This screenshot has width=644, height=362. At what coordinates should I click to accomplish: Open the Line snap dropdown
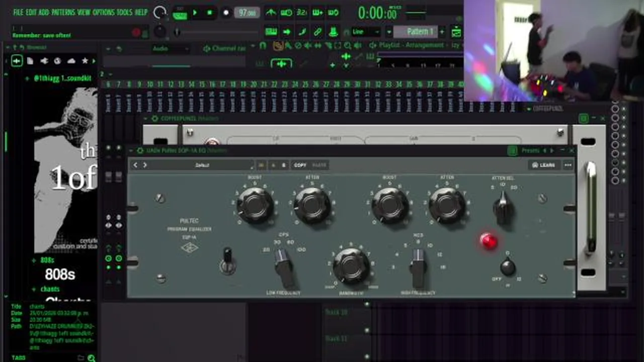[x=366, y=32]
